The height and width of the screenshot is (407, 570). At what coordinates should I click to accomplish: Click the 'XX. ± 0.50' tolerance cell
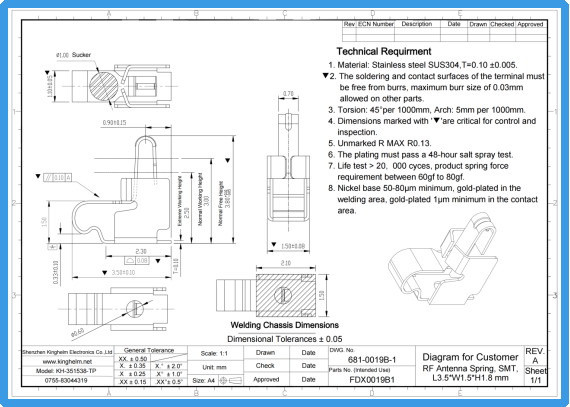(x=133, y=359)
